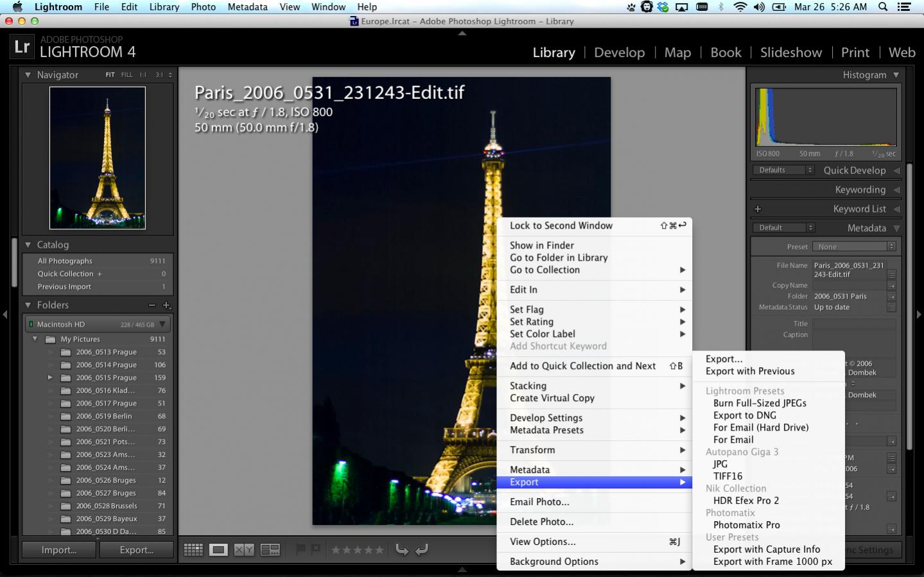Click the Export... button in left panel
This screenshot has width=924, height=577.
click(136, 550)
